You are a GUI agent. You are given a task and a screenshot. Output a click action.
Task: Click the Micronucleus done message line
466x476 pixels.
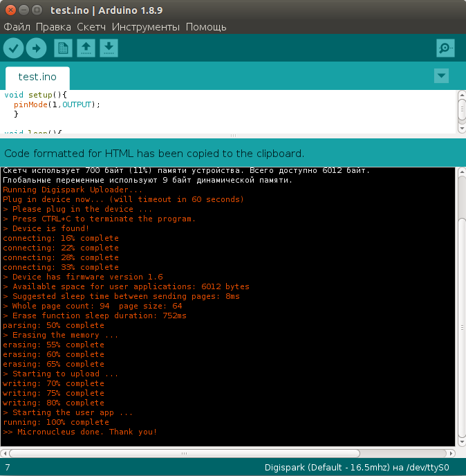(80, 432)
